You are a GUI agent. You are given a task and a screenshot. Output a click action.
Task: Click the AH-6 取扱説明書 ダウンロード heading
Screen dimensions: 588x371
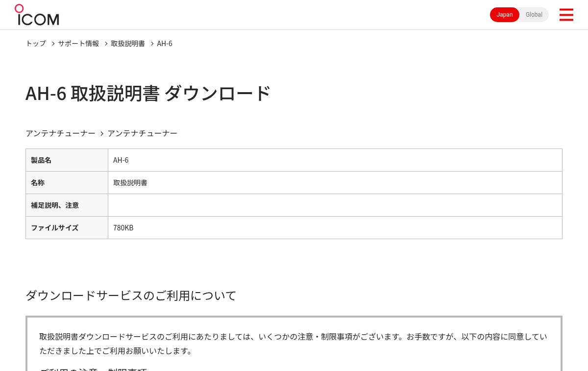coord(148,93)
